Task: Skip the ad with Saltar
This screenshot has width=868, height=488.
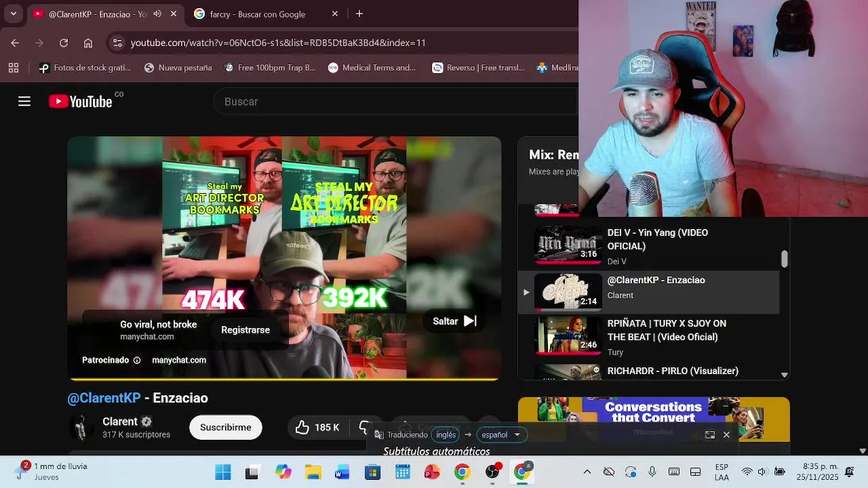Action: click(455, 321)
